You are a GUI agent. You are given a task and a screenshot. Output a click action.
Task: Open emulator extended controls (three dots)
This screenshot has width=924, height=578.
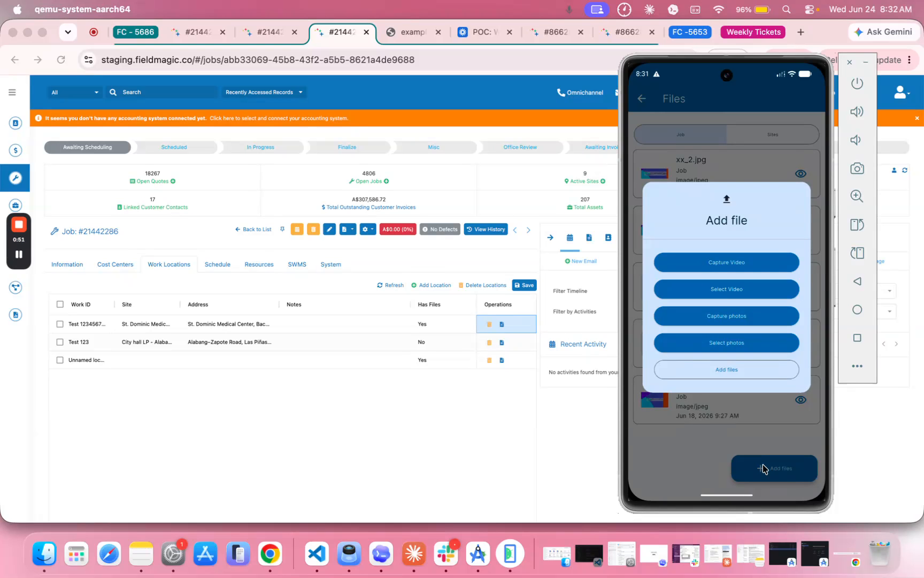tap(857, 366)
